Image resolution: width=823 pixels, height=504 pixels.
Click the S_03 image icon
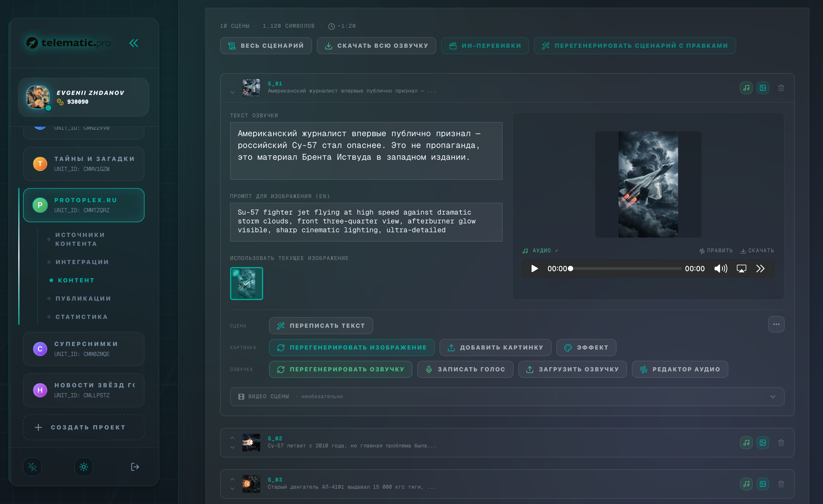coord(763,484)
